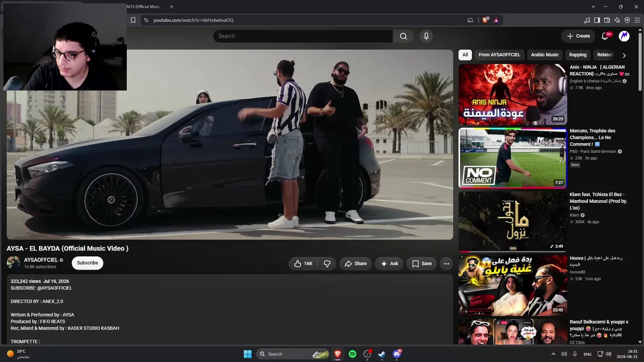The height and width of the screenshot is (362, 644).
Task: Click the music video player
Action: (230, 145)
